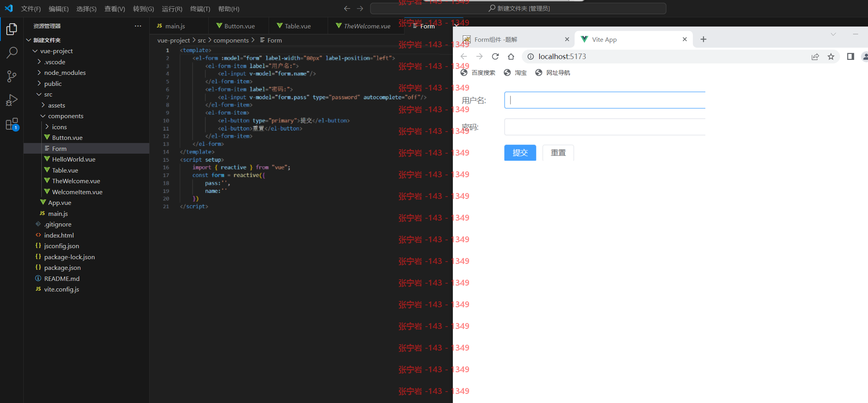The image size is (868, 403).
Task: View site information icon in address bar
Action: click(x=531, y=57)
